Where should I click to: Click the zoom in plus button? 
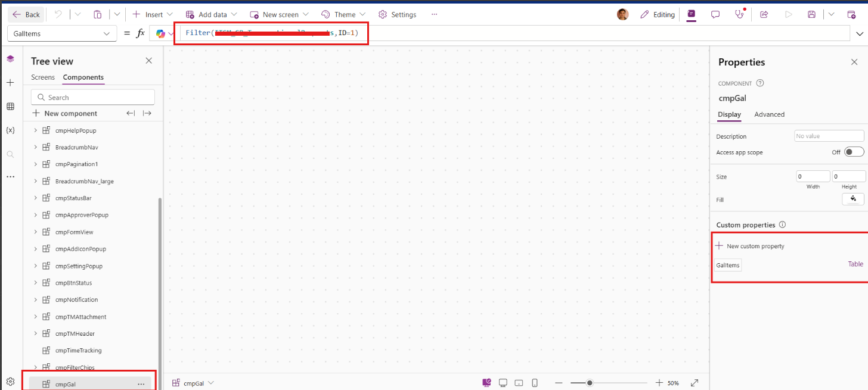(x=659, y=383)
